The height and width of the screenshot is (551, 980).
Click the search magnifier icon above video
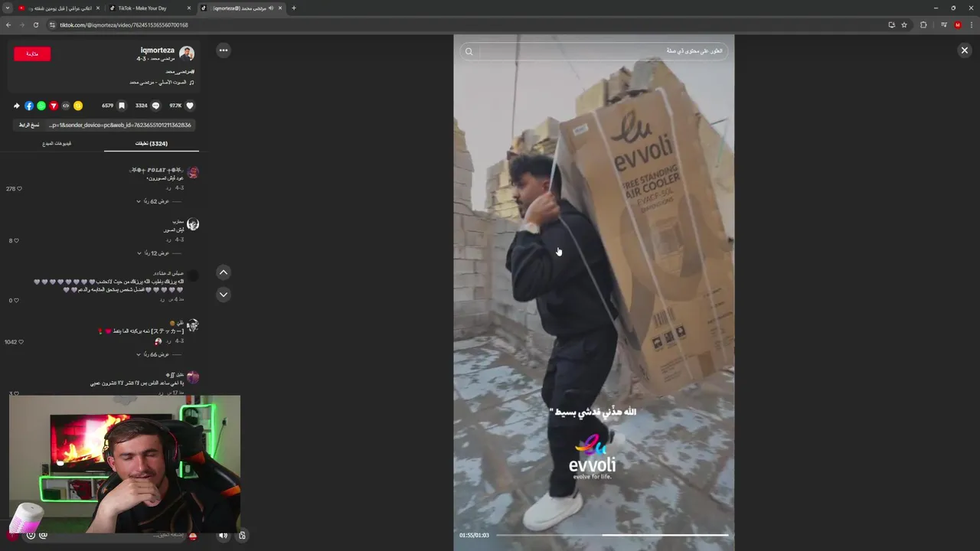click(469, 51)
